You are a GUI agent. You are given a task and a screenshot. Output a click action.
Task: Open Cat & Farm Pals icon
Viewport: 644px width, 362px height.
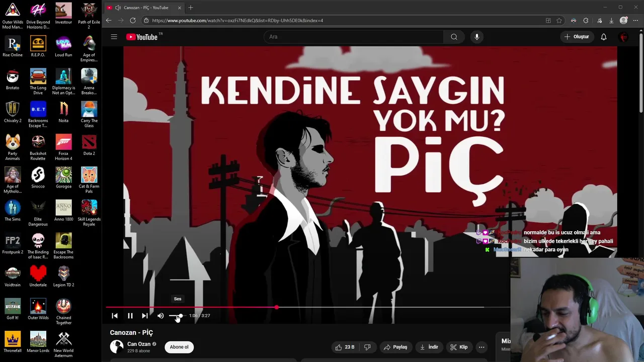pos(89,180)
